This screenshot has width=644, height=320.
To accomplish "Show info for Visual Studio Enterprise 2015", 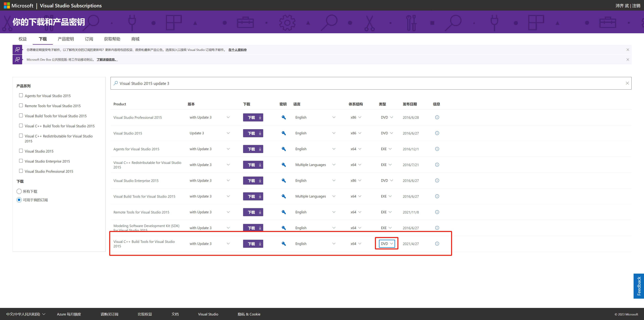I will [x=437, y=181].
